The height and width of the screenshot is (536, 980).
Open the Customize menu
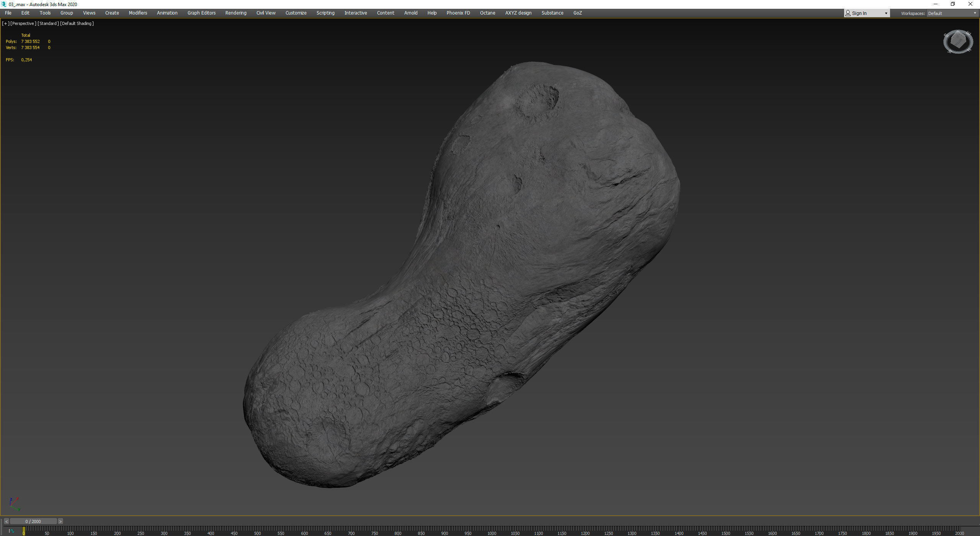[296, 13]
